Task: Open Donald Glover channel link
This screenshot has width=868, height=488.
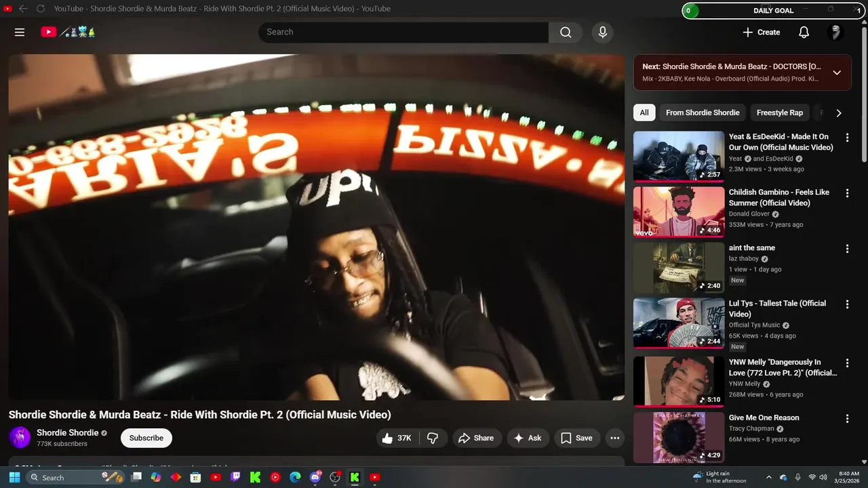Action: pos(749,214)
